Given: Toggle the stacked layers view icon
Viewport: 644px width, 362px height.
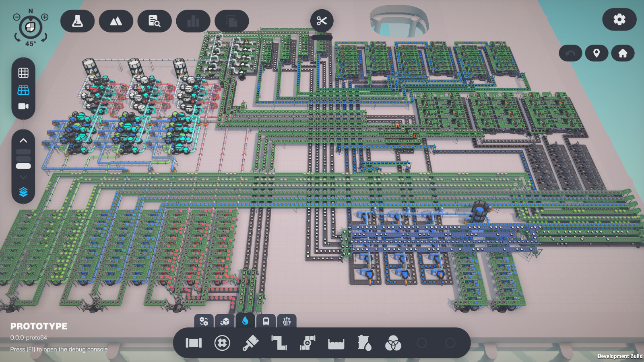Looking at the screenshot, I should coord(23,192).
